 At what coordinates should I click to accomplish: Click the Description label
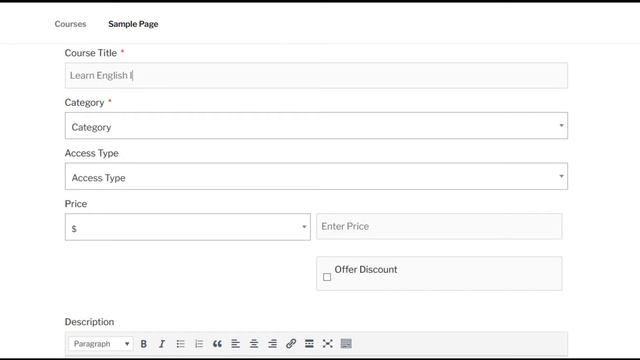tap(89, 322)
